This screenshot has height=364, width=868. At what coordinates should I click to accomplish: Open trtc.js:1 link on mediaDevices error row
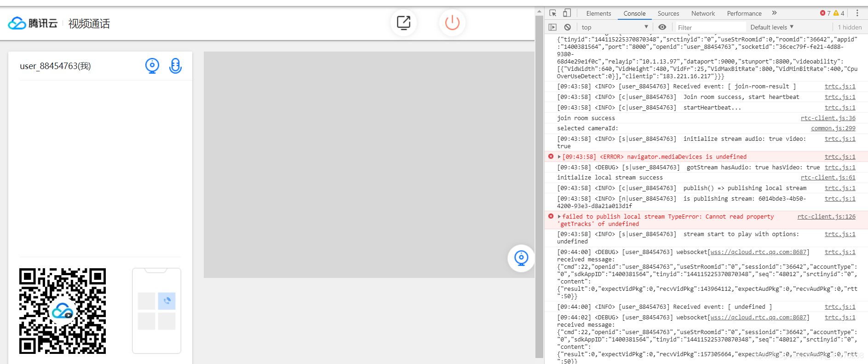pos(840,157)
